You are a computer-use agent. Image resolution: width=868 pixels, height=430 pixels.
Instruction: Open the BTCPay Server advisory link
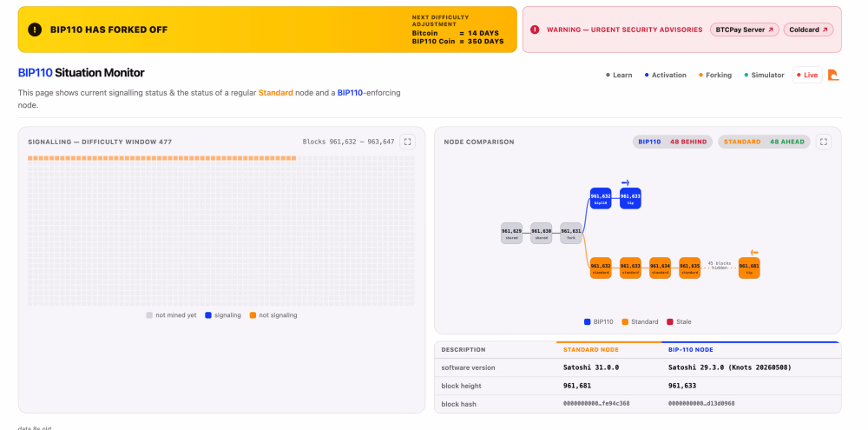(x=745, y=30)
